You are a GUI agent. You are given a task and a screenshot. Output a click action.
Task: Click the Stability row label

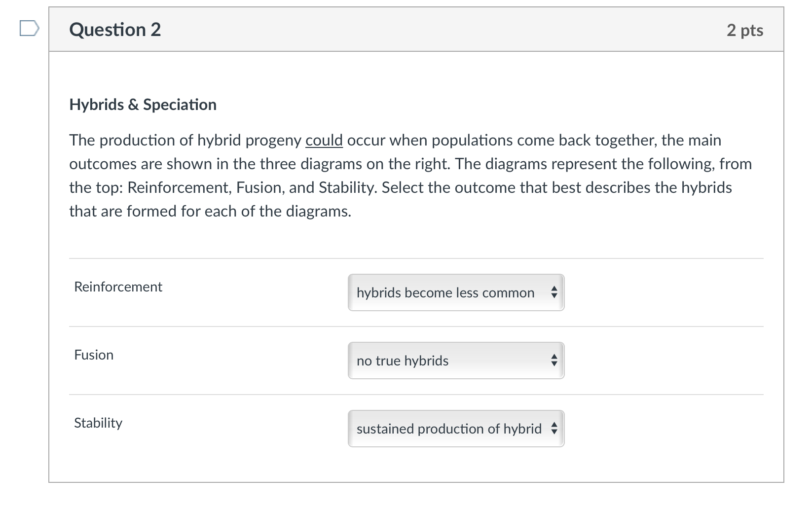pyautogui.click(x=98, y=423)
